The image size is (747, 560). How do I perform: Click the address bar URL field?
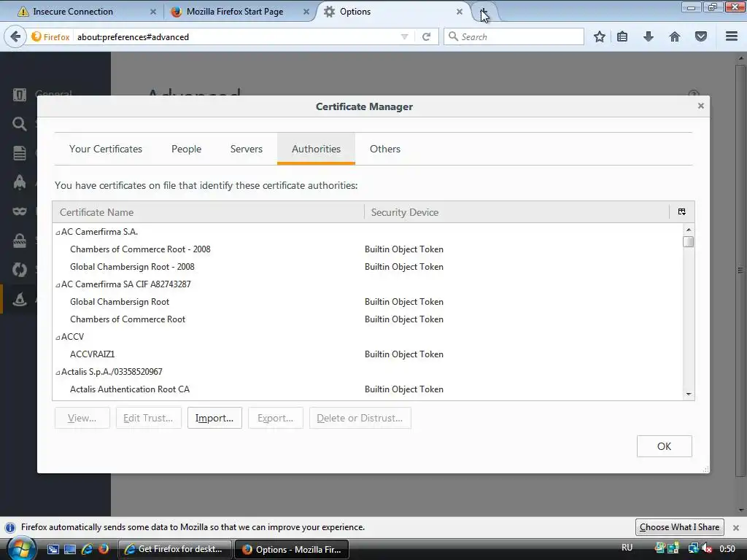pyautogui.click(x=237, y=36)
